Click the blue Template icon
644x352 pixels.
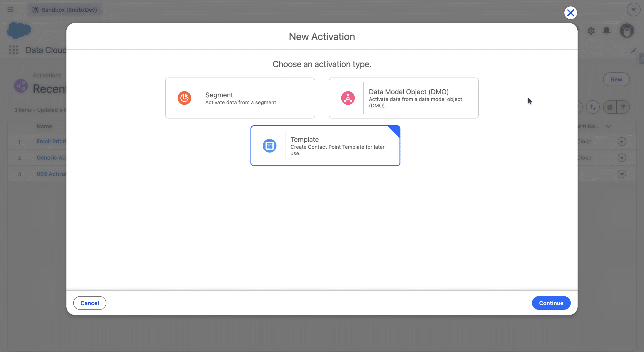click(269, 146)
